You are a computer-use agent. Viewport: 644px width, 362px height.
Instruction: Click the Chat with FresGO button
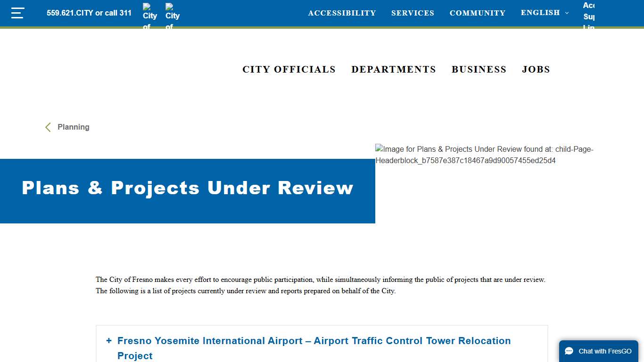point(599,351)
